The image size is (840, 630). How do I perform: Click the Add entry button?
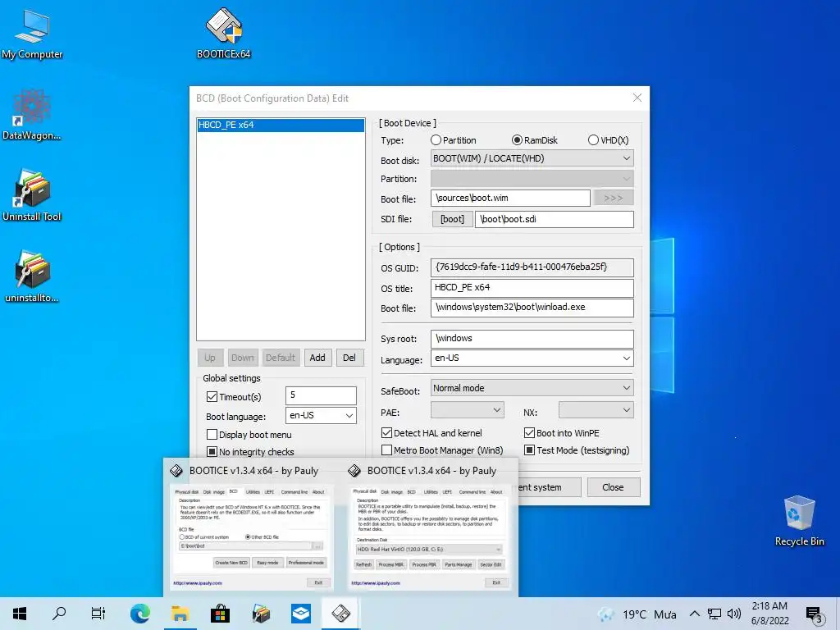[317, 358]
